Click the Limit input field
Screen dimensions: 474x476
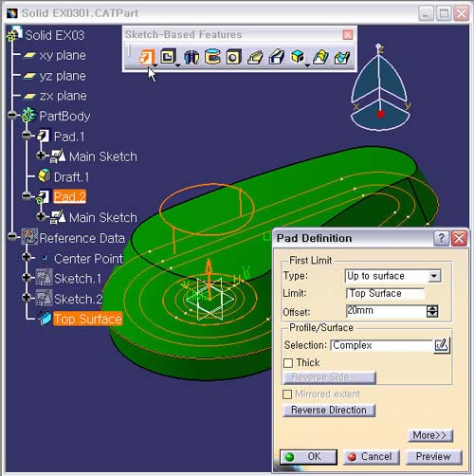click(385, 294)
